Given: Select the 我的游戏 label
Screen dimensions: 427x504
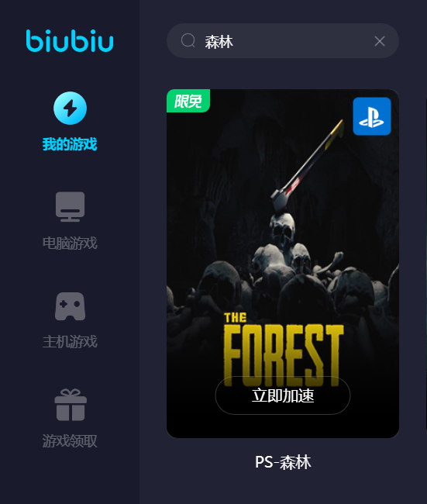Looking at the screenshot, I should tap(70, 144).
